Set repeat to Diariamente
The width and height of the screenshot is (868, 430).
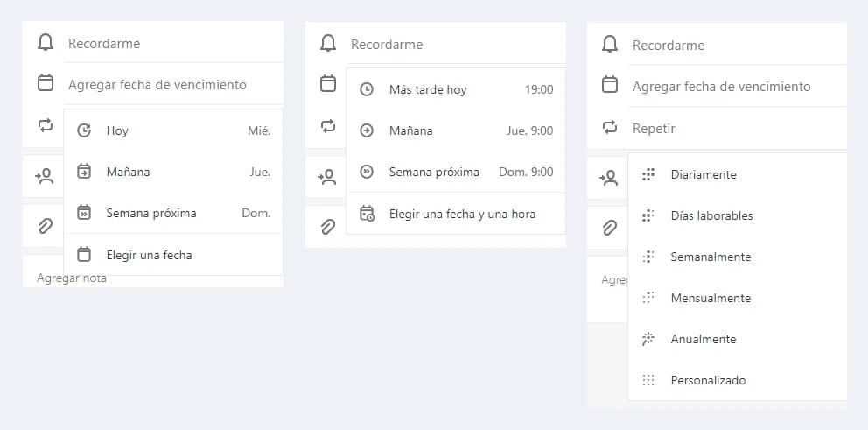tap(738, 174)
